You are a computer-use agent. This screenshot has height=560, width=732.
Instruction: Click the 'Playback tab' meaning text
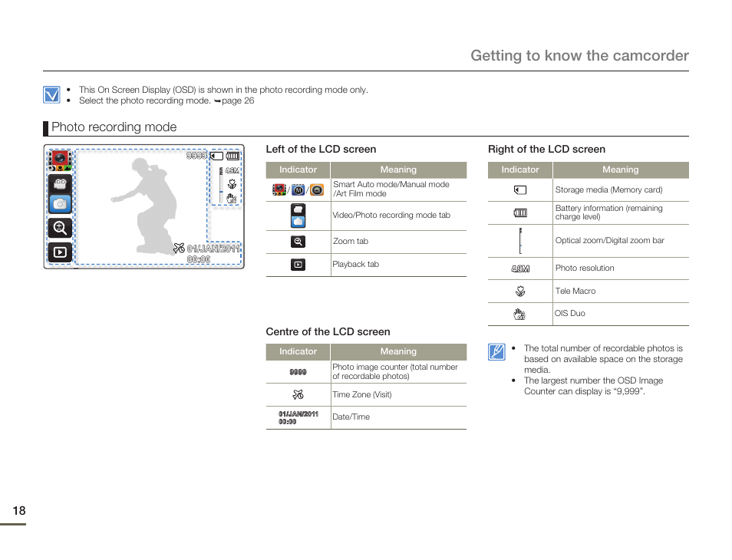(356, 264)
